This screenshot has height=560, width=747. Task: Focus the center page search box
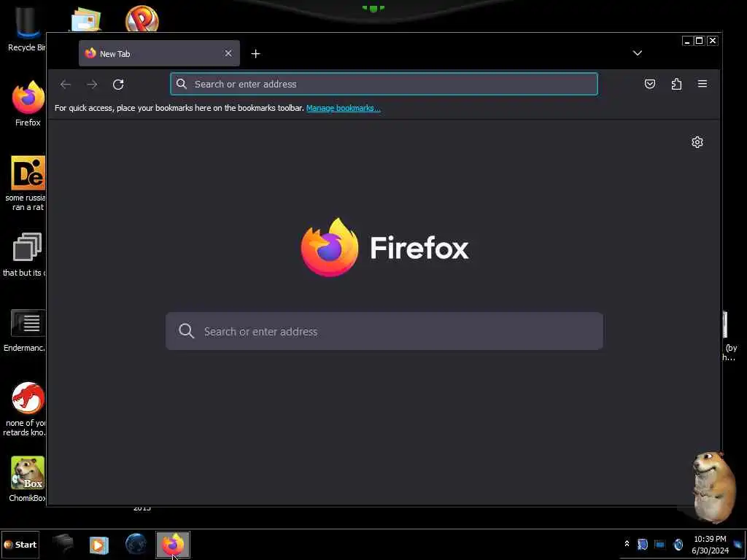pos(384,331)
